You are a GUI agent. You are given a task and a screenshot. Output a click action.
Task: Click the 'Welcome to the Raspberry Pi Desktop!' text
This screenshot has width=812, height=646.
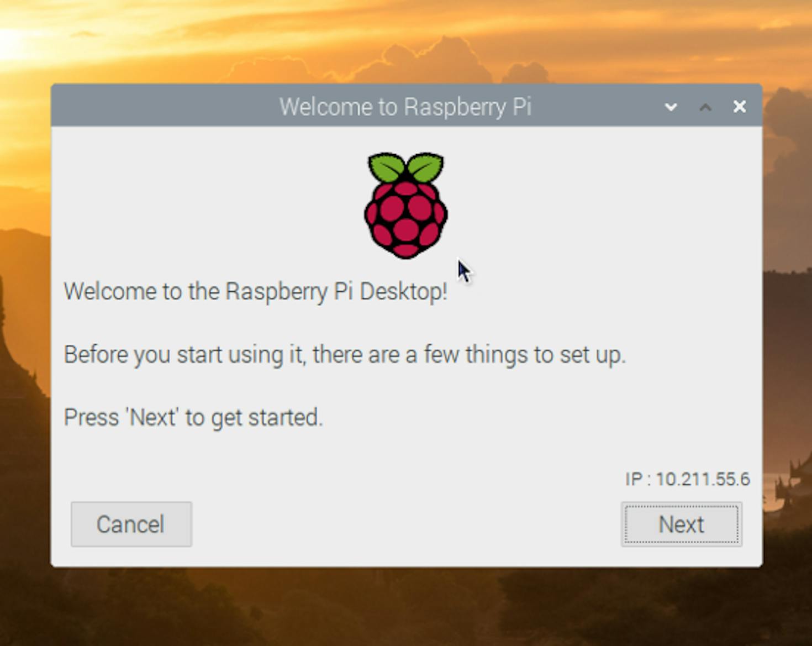click(x=255, y=291)
